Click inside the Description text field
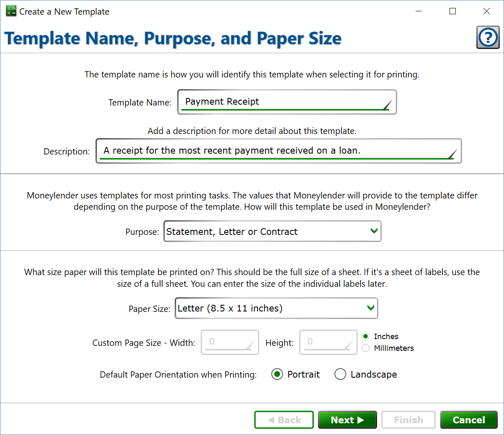Image resolution: width=504 pixels, height=435 pixels. 279,151
